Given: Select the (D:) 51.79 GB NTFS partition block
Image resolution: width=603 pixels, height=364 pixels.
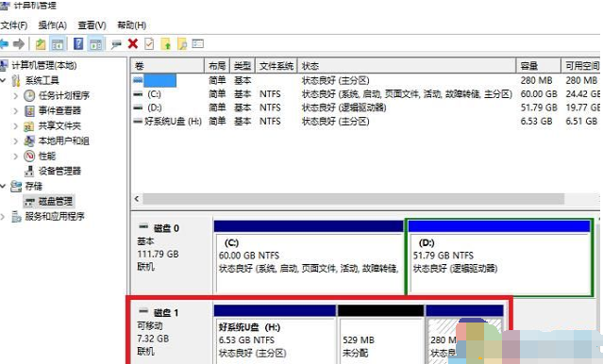Looking at the screenshot, I should pyautogui.click(x=499, y=256).
